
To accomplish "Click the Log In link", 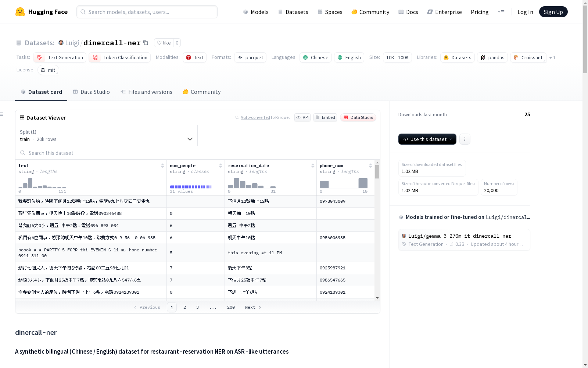I will tap(525, 12).
